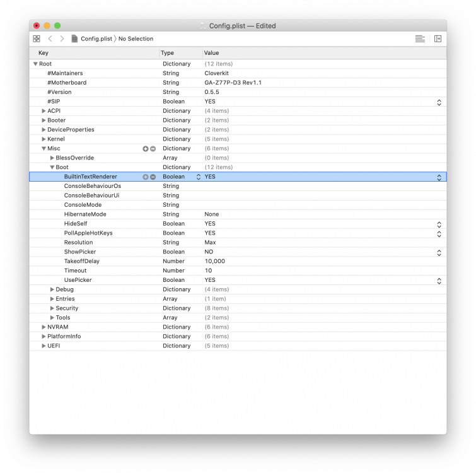Go back with the left chevron

50,39
